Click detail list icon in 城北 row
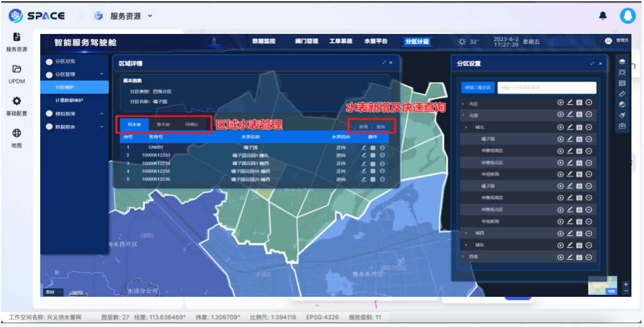Viewport: 644px width, 327px height. pyautogui.click(x=579, y=128)
